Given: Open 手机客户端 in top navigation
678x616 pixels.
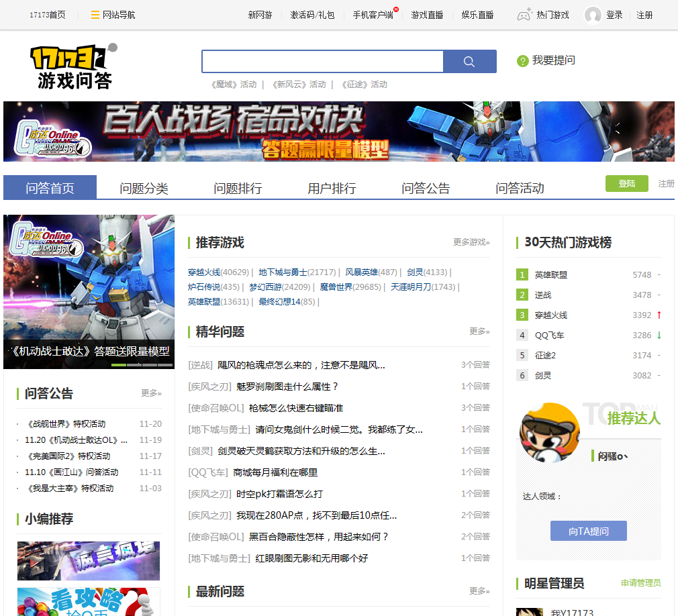Looking at the screenshot, I should (373, 15).
